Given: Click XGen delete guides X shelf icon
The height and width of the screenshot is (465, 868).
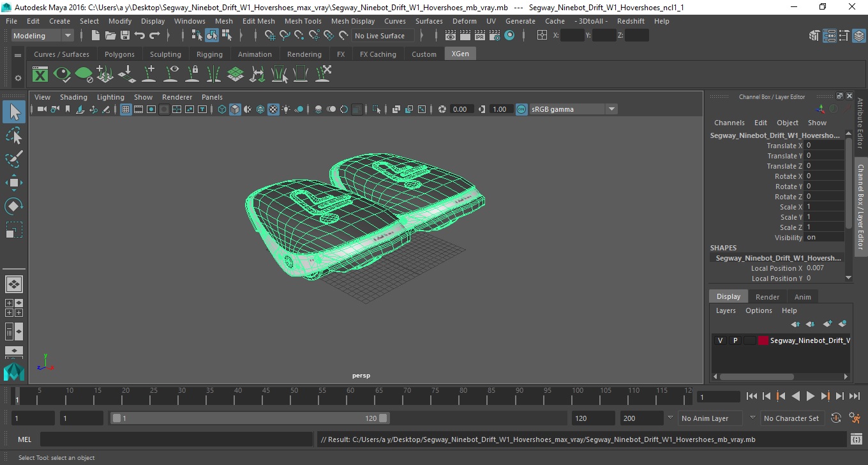Looking at the screenshot, I should (x=323, y=75).
